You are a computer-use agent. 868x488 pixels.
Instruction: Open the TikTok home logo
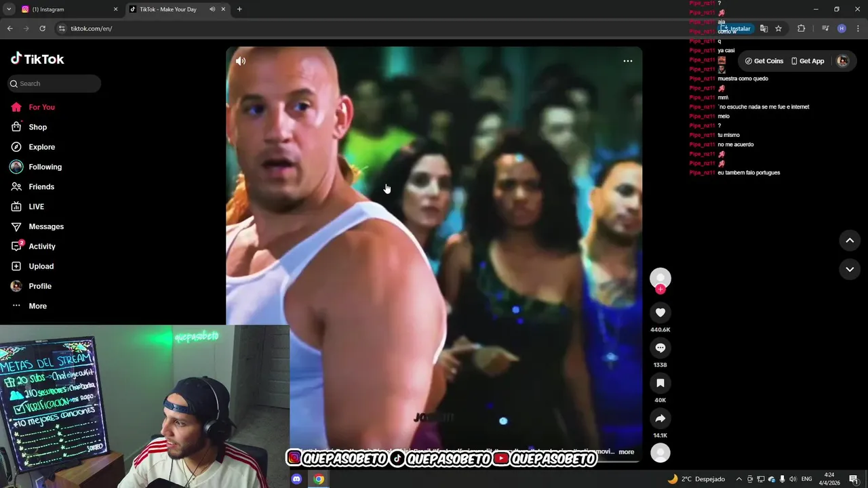coord(37,59)
